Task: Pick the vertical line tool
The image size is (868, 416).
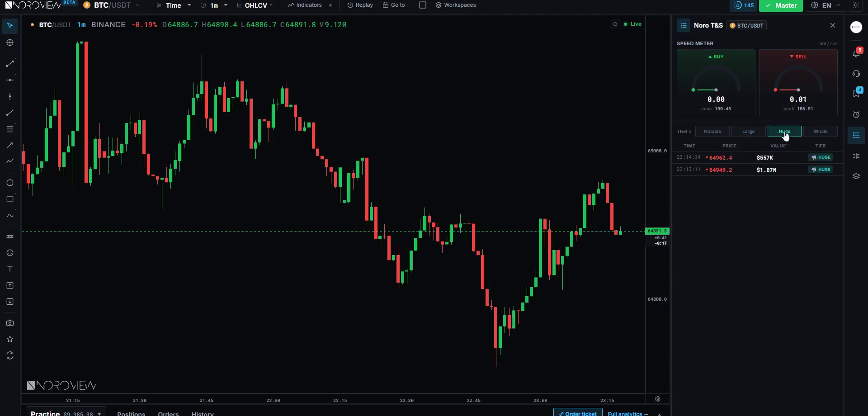Action: pyautogui.click(x=10, y=96)
